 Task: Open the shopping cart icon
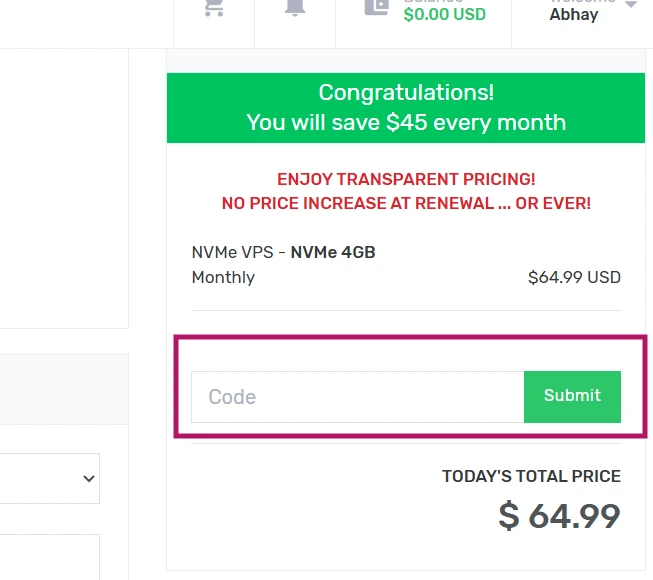[x=213, y=8]
